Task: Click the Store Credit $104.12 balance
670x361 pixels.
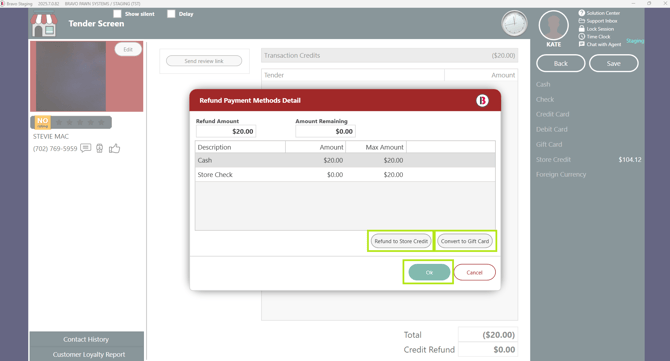Action: click(630, 159)
